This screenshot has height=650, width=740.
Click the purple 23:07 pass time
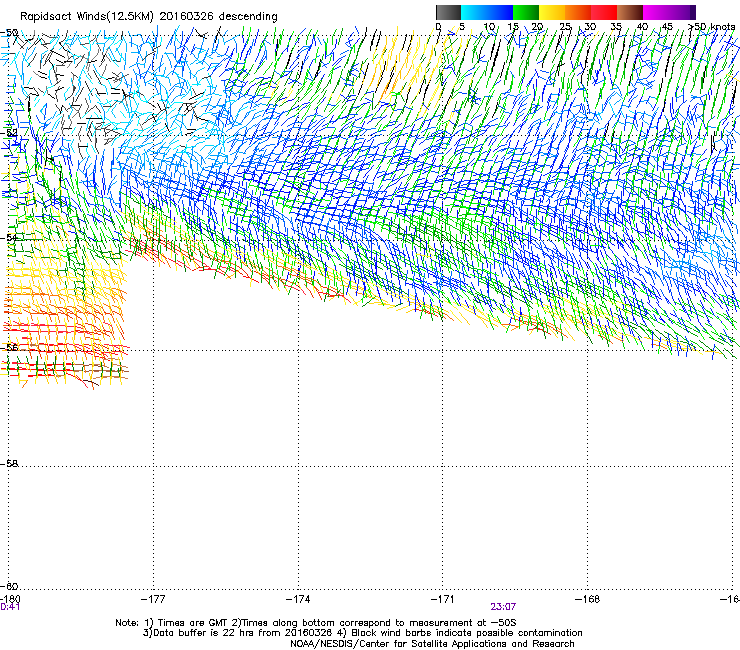coord(503,607)
